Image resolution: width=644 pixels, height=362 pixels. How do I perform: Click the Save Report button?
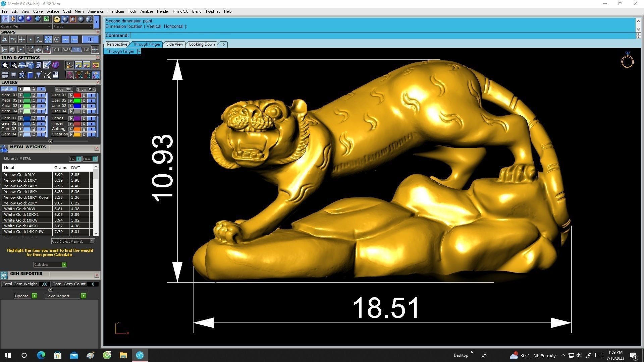(x=65, y=296)
